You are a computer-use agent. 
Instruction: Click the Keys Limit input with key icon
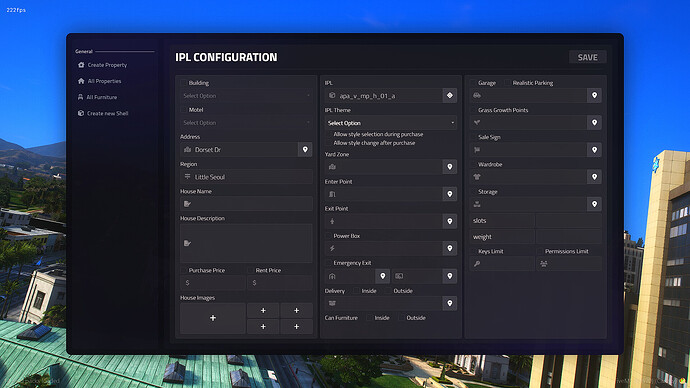click(x=502, y=264)
